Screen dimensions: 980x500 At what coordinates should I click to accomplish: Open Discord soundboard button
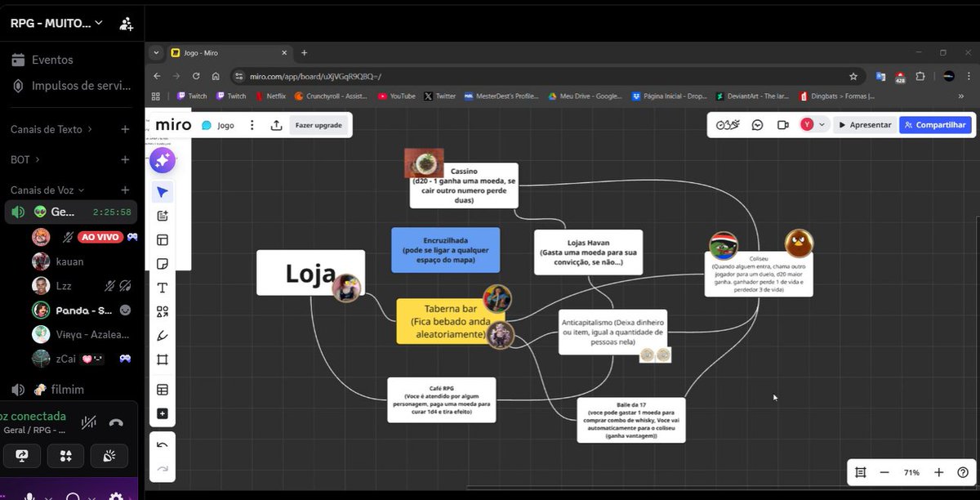[109, 455]
